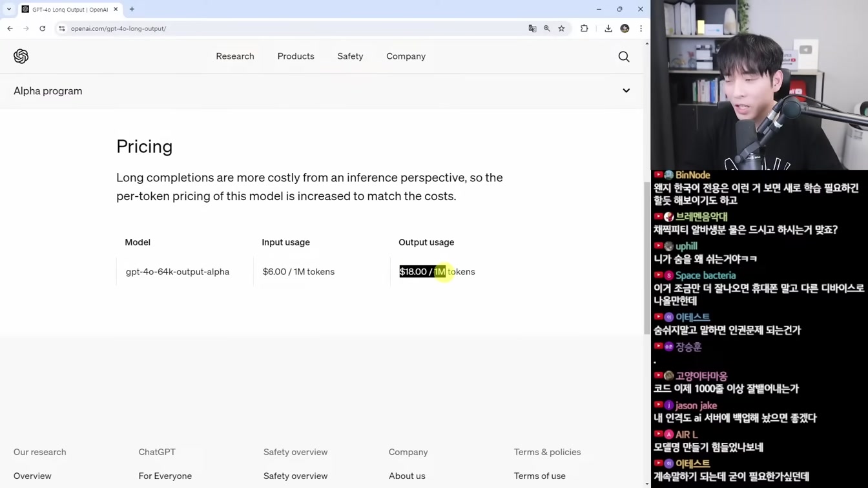The height and width of the screenshot is (488, 868).
Task: Open the Products menu
Action: 296,56
